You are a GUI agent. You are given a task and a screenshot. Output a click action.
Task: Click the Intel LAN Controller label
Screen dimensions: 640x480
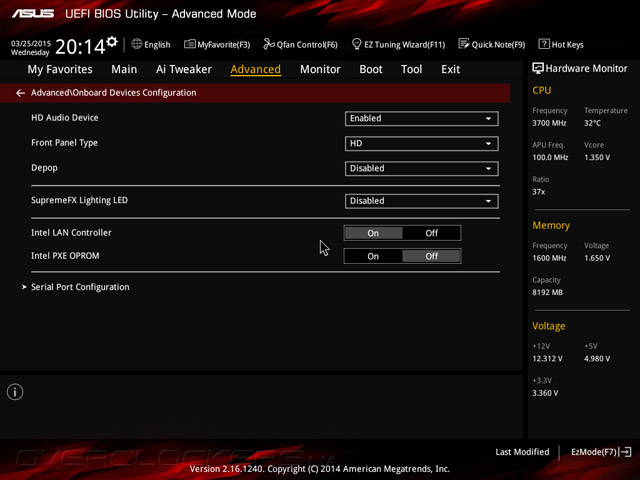click(71, 233)
